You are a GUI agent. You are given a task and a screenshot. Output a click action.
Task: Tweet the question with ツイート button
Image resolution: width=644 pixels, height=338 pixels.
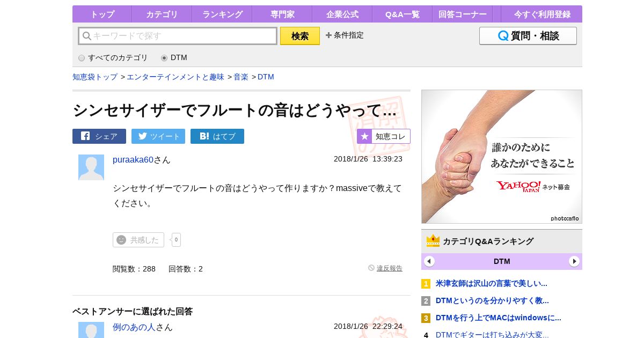point(158,136)
